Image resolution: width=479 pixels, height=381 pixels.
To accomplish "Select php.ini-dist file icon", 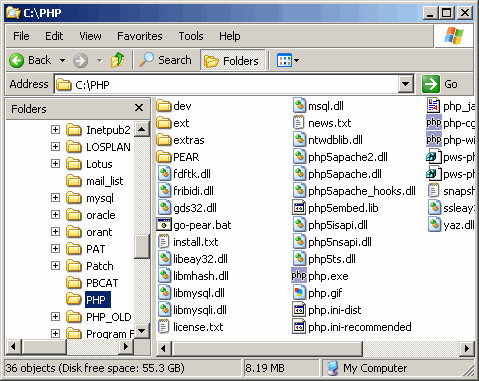I will (299, 310).
